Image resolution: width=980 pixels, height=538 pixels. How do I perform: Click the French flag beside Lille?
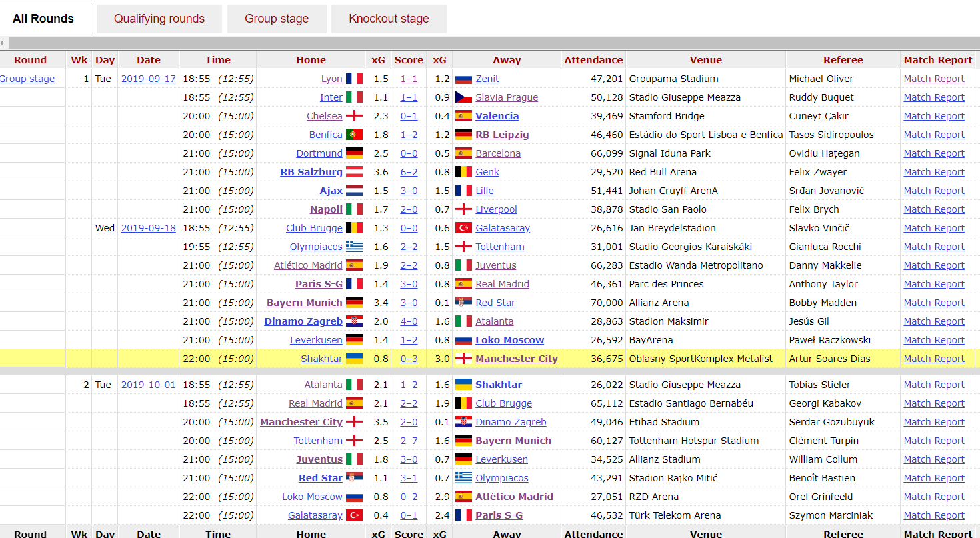click(x=463, y=191)
